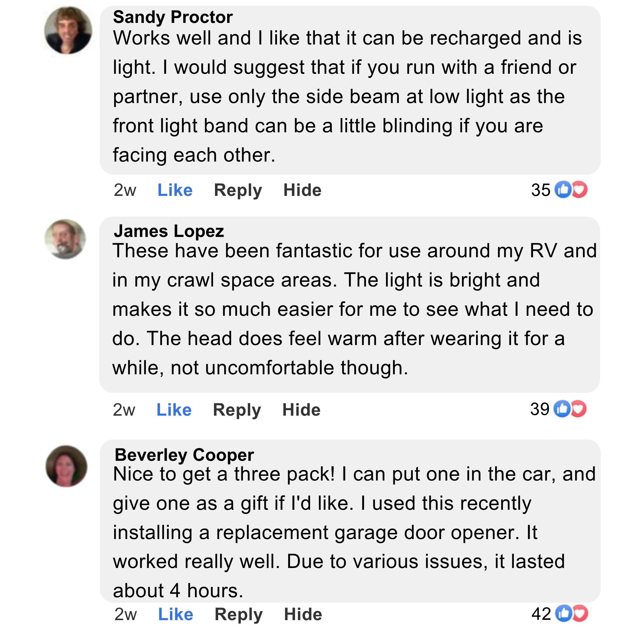
Task: Reply to James Lopez's comment
Action: [x=237, y=410]
